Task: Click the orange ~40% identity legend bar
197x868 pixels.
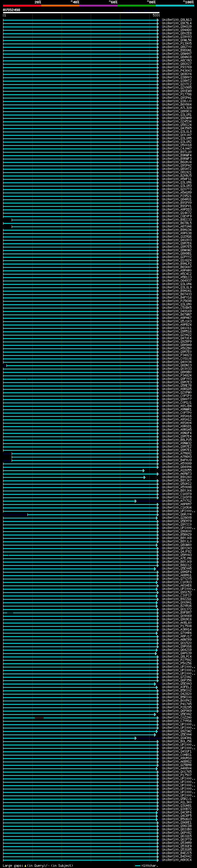Action: (60, 6)
